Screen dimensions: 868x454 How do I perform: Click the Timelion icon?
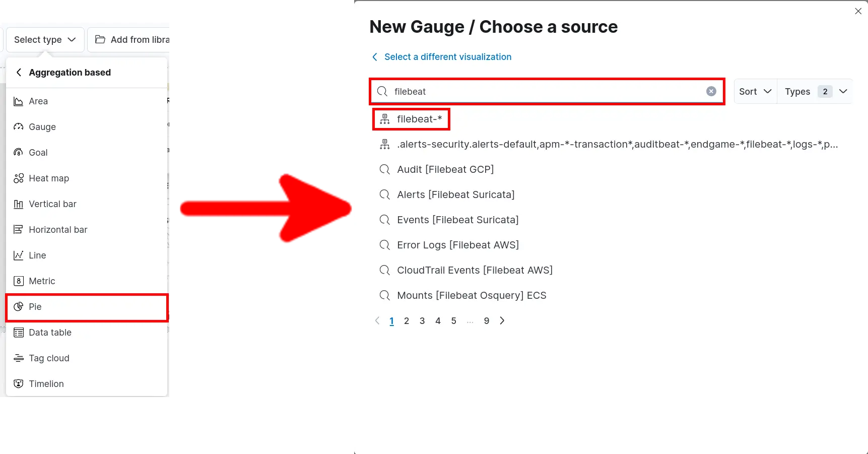[x=19, y=384]
